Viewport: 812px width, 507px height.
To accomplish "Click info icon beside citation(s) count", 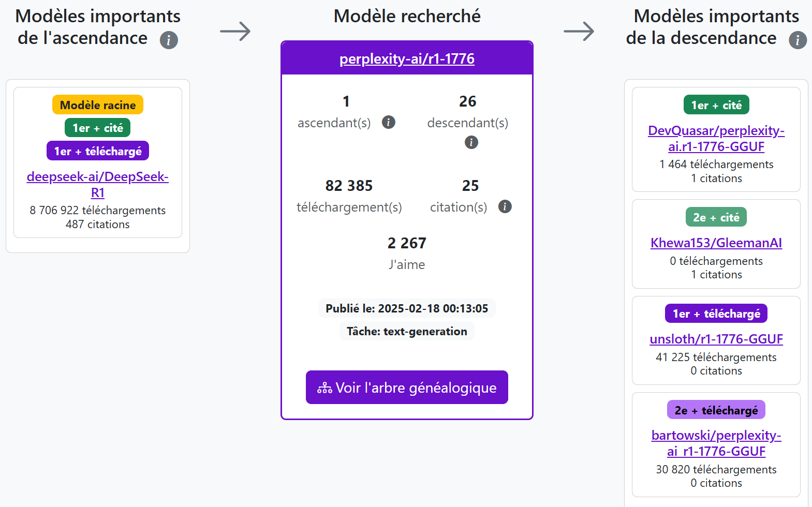I will click(x=505, y=206).
